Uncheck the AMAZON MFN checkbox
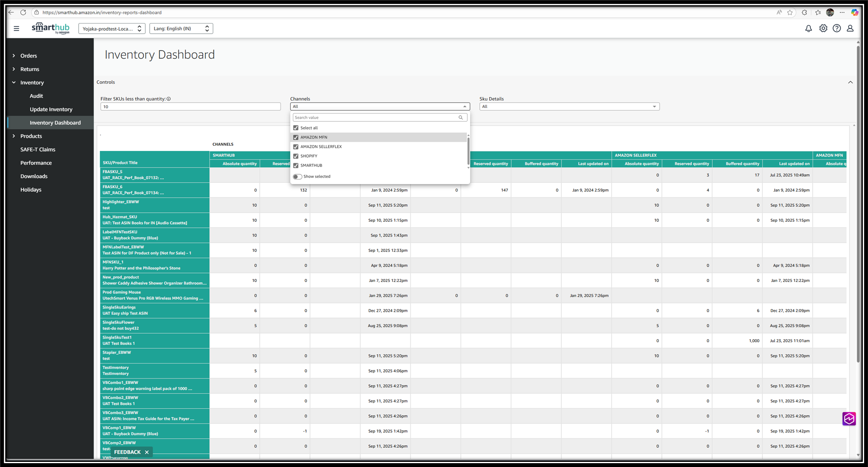The height and width of the screenshot is (467, 868). [296, 137]
